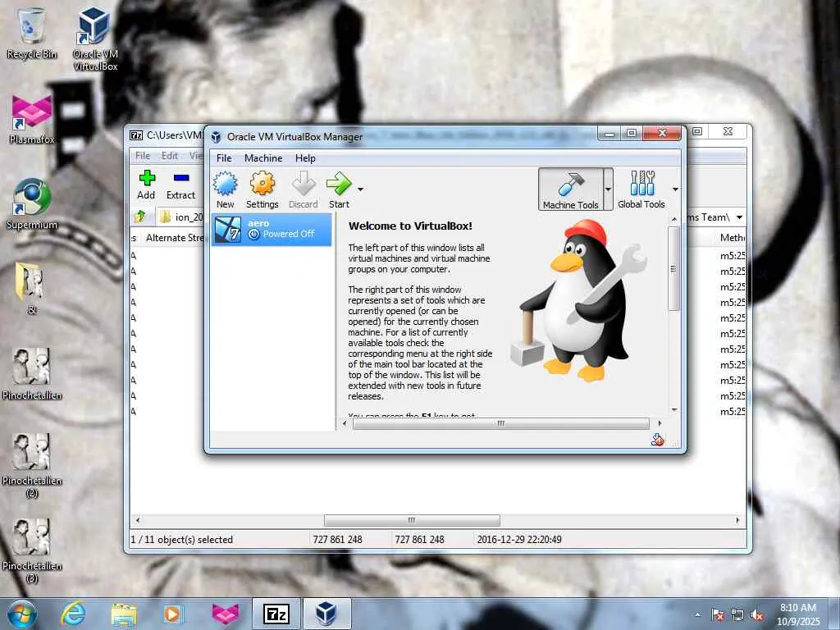Click the welcome pane horizontal scrollbar
Viewport: 840px width, 630px height.
click(501, 423)
